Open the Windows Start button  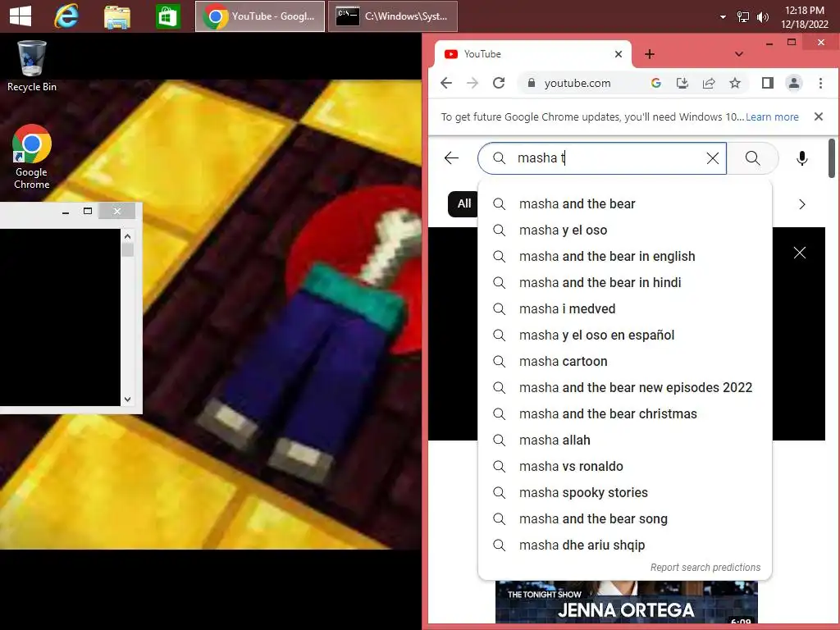click(21, 16)
